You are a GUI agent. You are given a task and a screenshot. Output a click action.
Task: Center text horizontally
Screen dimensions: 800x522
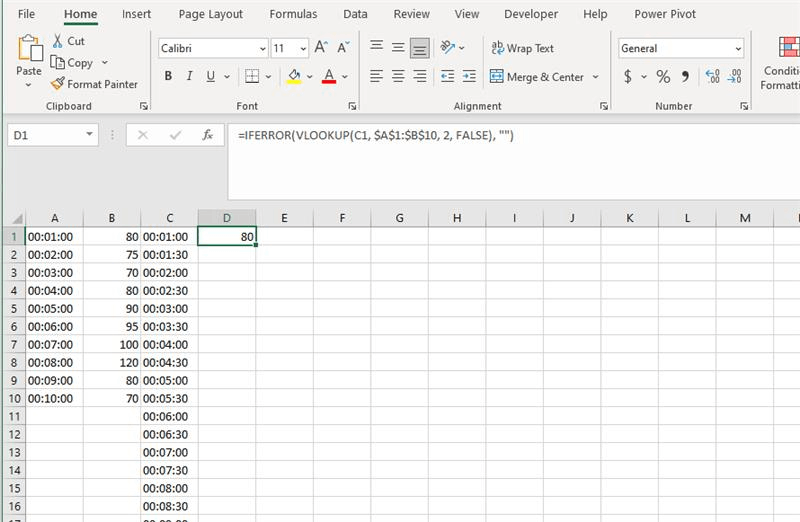click(398, 77)
